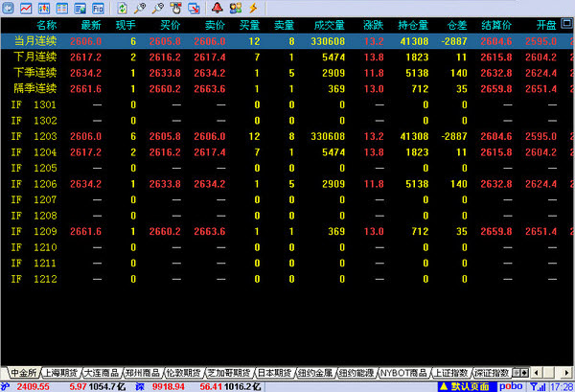The height and width of the screenshot is (392, 575).
Task: Click the Shenzhen index value 9918.94
Action: (169, 387)
